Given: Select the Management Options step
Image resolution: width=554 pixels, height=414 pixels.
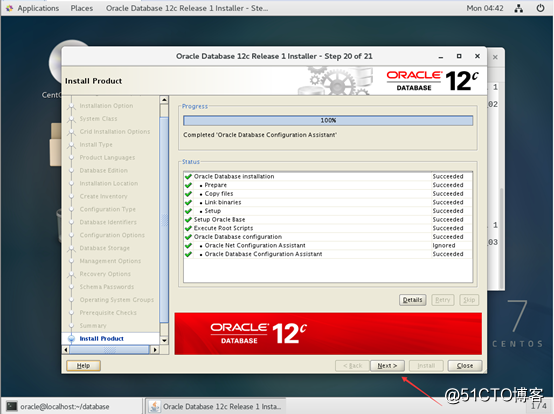Looking at the screenshot, I should coord(110,261).
